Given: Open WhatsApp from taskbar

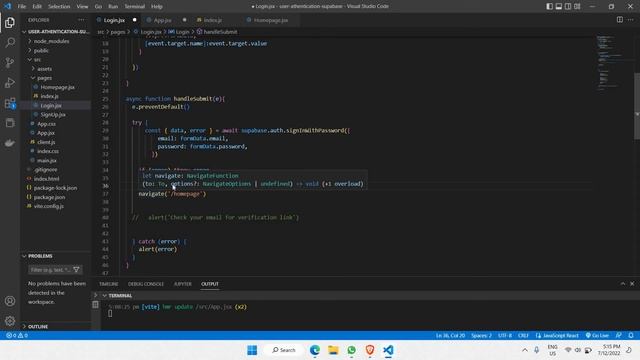Looking at the screenshot, I should tap(351, 350).
